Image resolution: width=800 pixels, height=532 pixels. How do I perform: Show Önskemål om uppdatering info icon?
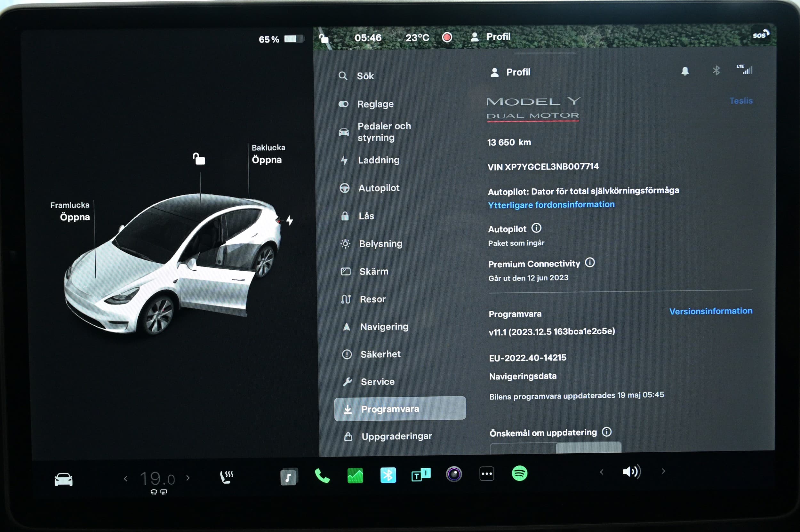pos(606,432)
